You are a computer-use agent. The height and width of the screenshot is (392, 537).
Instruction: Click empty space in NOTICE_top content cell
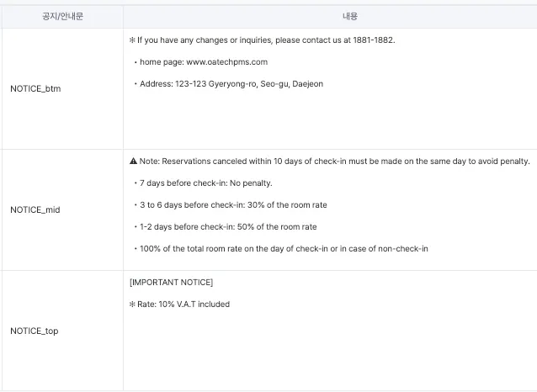[x=337, y=353]
